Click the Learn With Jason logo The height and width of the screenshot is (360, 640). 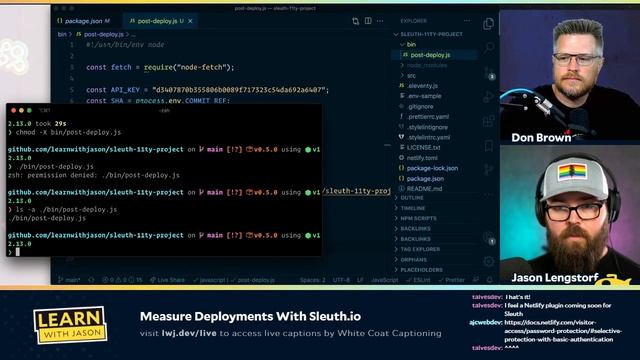click(70, 325)
